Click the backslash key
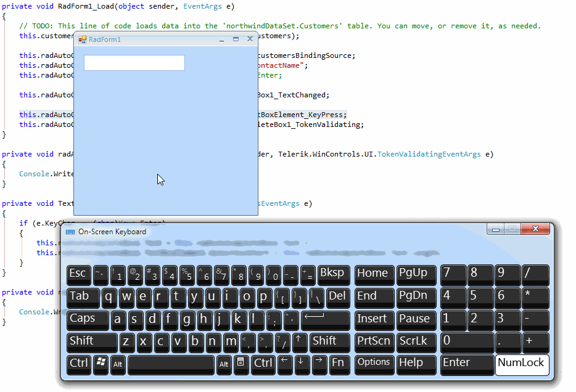The width and height of the screenshot is (576, 392). [x=316, y=297]
